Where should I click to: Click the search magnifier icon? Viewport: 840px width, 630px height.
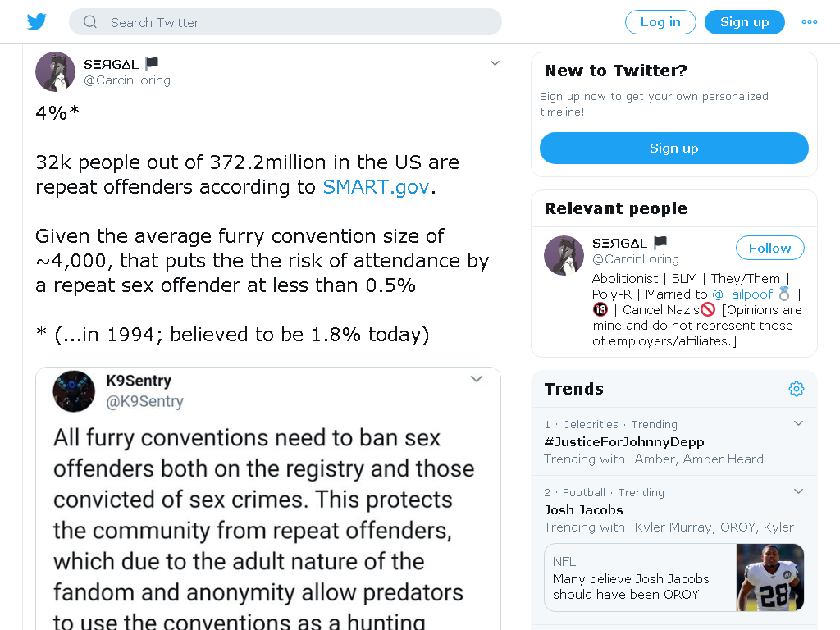click(90, 22)
